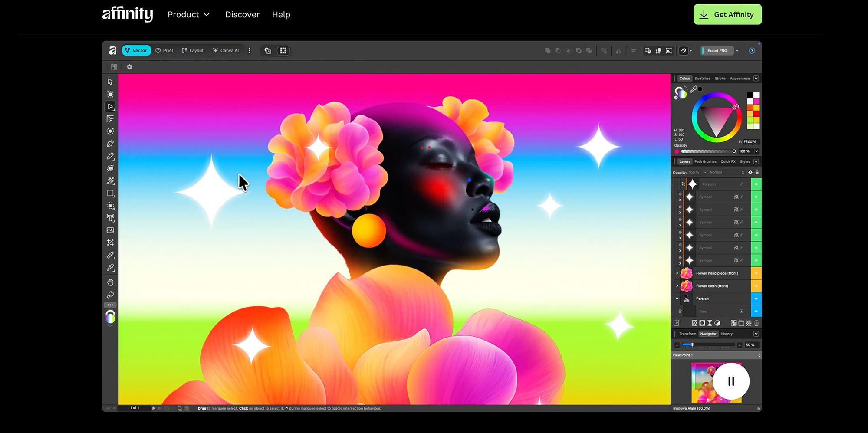
Task: Pause the video with the pause button
Action: pos(731,381)
